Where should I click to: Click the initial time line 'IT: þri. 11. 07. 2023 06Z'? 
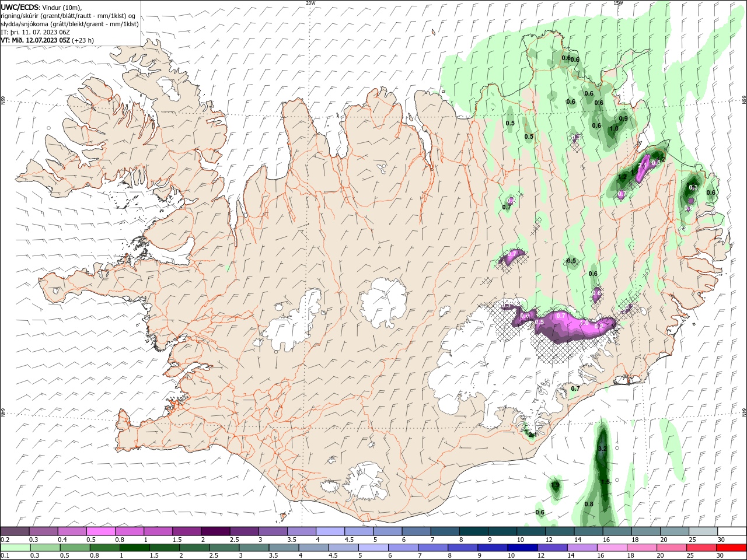(36, 32)
